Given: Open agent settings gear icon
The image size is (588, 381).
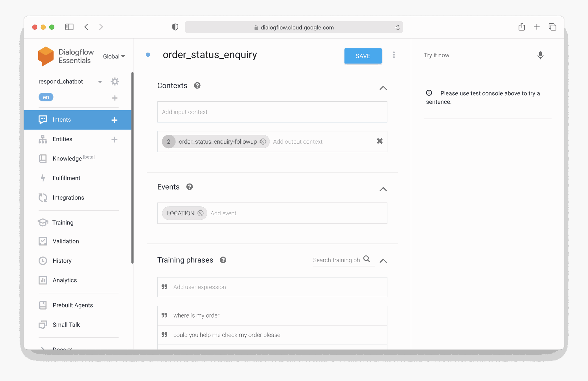Looking at the screenshot, I should [x=115, y=81].
